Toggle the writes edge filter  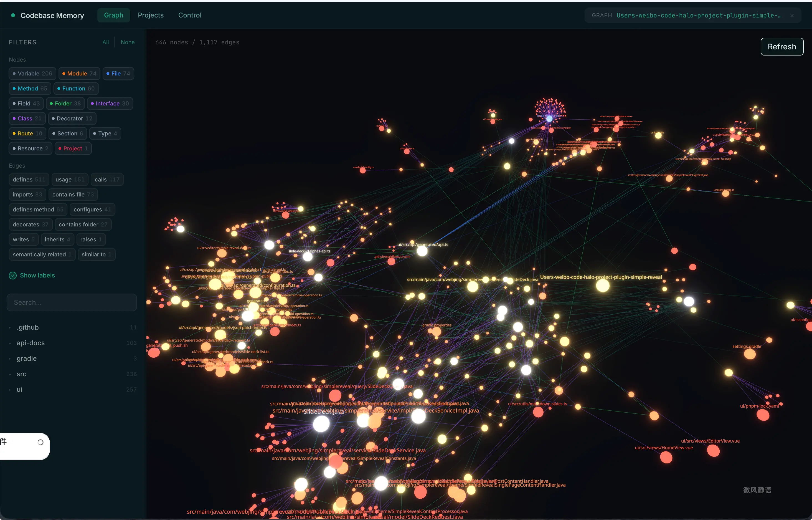(x=24, y=239)
